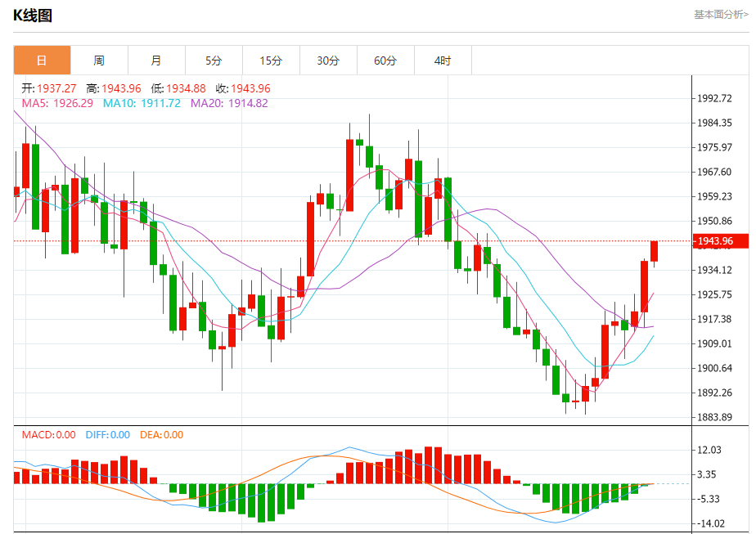The width and height of the screenshot is (756, 534).
Task: Click the DEA:0.00 label
Action: pyautogui.click(x=161, y=435)
